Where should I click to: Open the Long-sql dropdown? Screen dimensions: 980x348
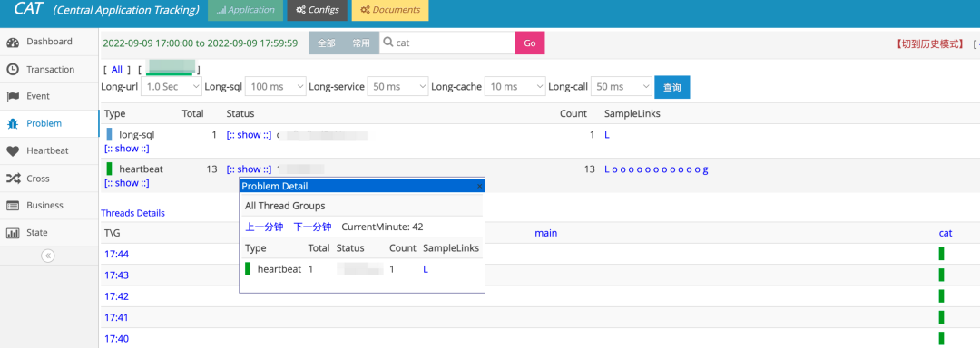pos(275,87)
